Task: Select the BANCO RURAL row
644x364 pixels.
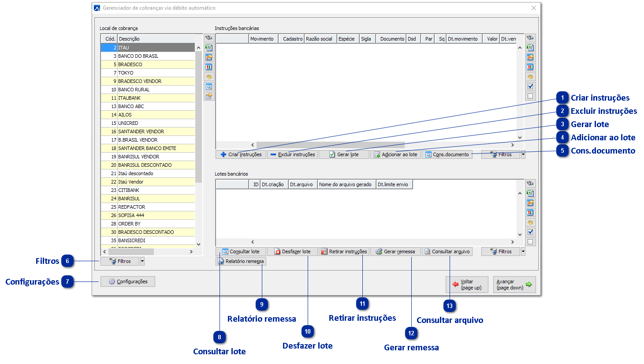Action: point(148,90)
